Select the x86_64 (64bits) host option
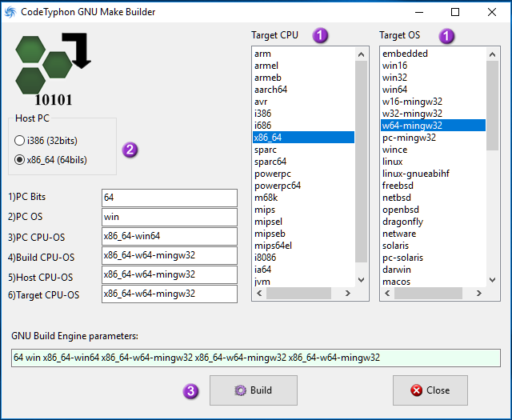Image resolution: width=512 pixels, height=420 pixels. coord(50,160)
